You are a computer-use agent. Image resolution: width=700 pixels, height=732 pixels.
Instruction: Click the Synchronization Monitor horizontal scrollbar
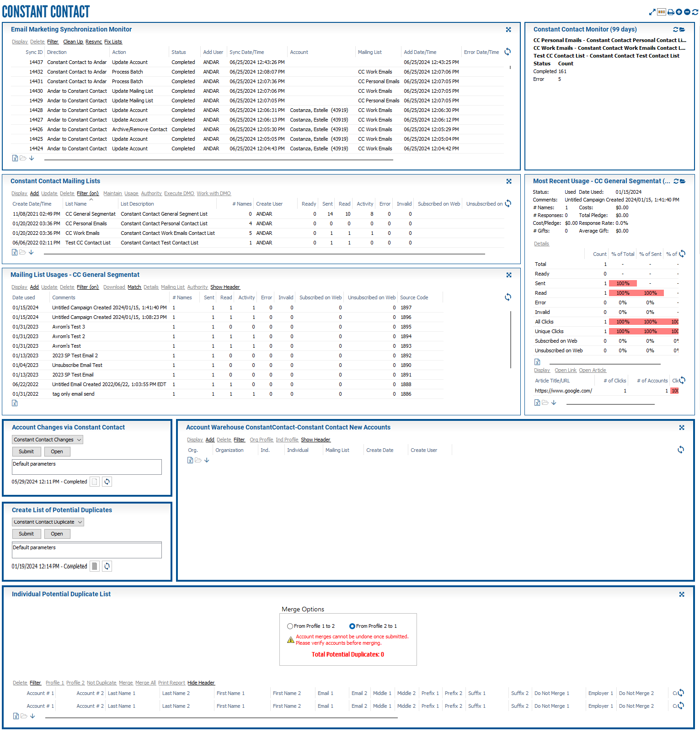(x=219, y=160)
